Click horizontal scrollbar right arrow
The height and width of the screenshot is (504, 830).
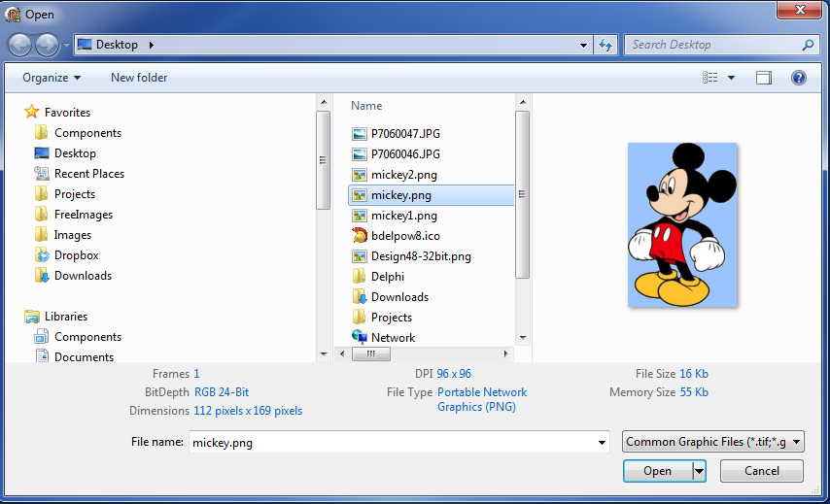(x=506, y=353)
